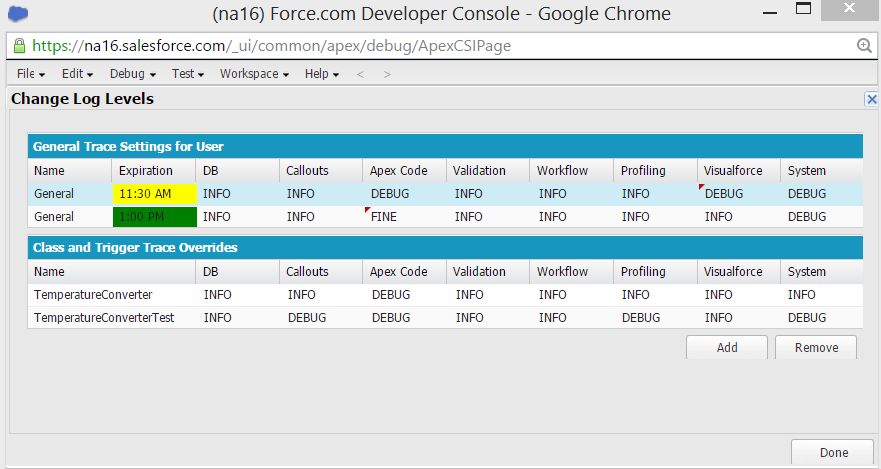Select the yellow 11:30 AM expiration cell
The image size is (881, 469).
[x=155, y=194]
